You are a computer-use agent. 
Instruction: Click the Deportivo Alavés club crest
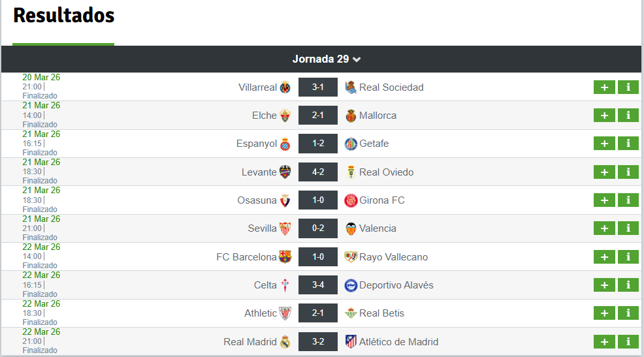[351, 285]
